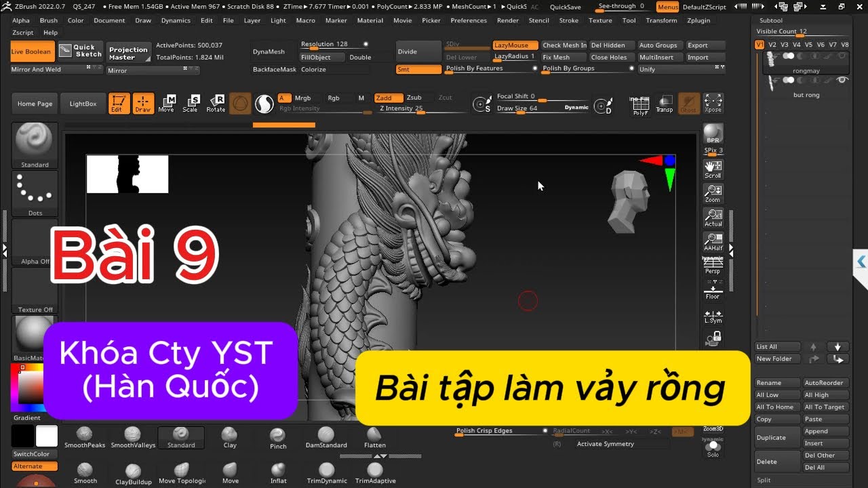Click the AAHalf view icon
The image size is (868, 488).
point(713,241)
